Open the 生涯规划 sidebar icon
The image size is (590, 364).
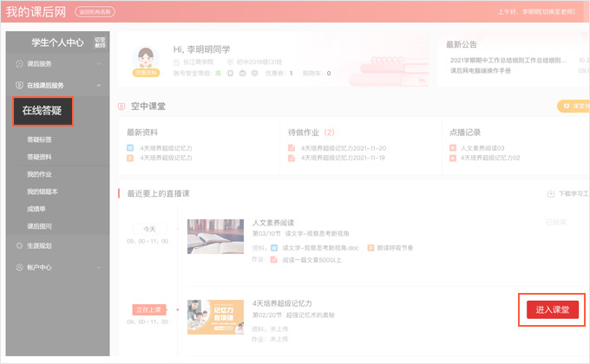coord(19,245)
